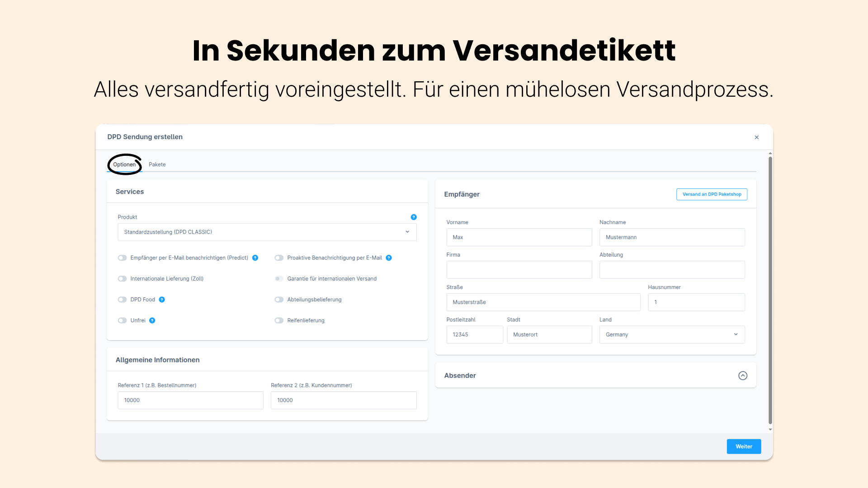Click the Postleitzahl field with 12345
This screenshot has height=488, width=868.
coord(475,335)
